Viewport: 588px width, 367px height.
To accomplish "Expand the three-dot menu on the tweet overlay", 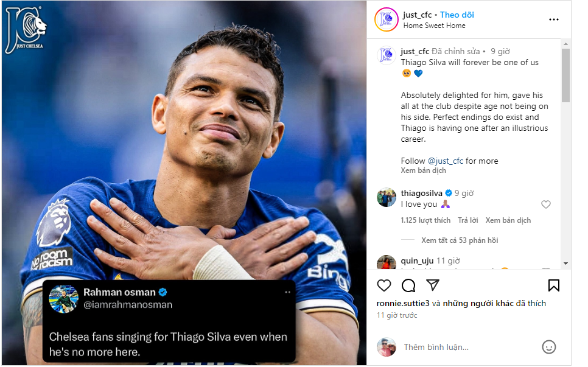I will (287, 293).
